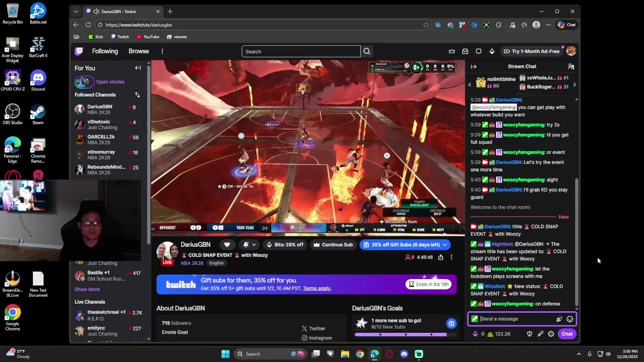Open the emote picker smiley icon
The image size is (644, 362).
pos(570,319)
